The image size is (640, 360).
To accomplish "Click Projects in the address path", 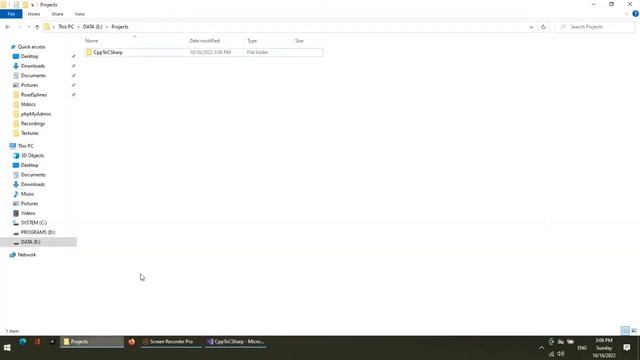I will pyautogui.click(x=120, y=27).
